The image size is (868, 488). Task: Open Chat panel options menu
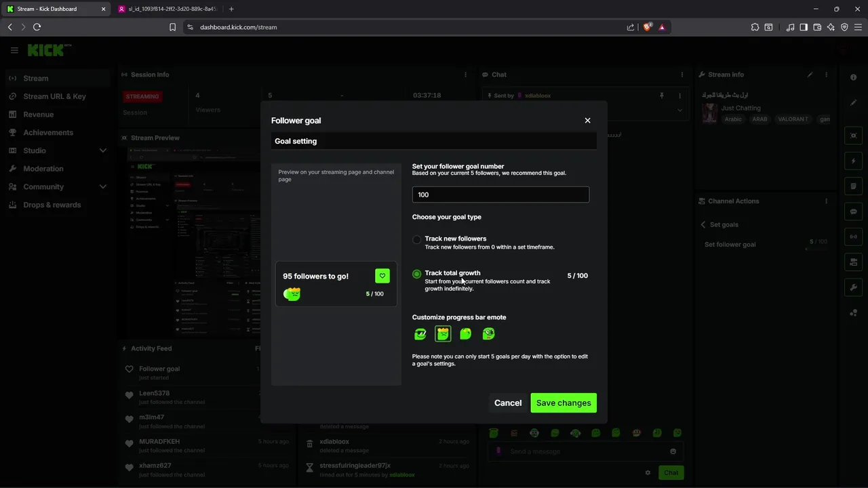click(x=682, y=75)
